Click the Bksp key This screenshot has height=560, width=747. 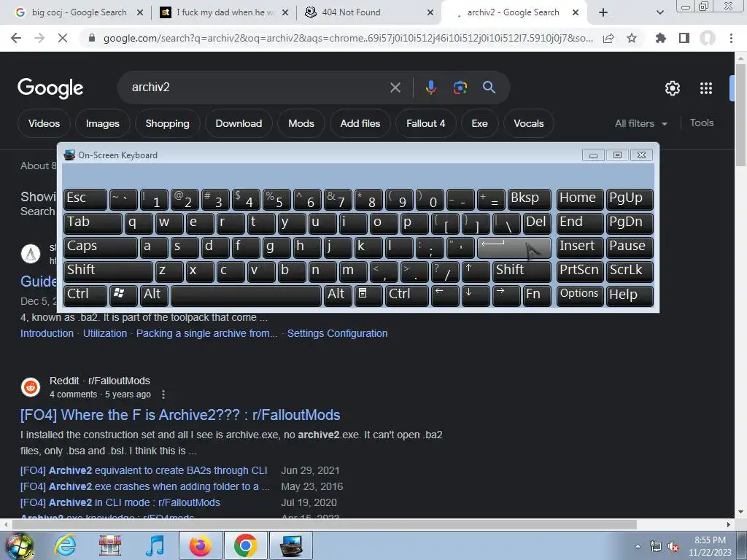(x=530, y=199)
